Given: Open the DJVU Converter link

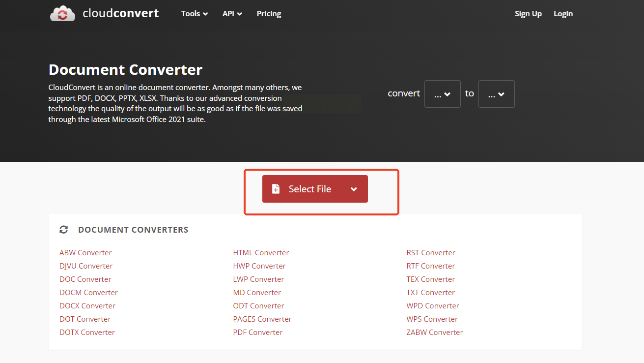Looking at the screenshot, I should click(x=86, y=266).
